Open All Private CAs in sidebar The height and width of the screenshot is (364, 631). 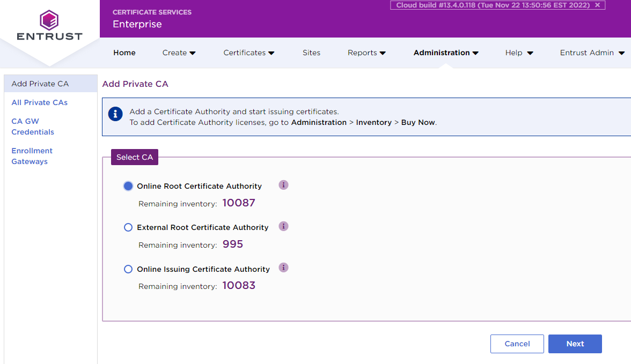[40, 102]
